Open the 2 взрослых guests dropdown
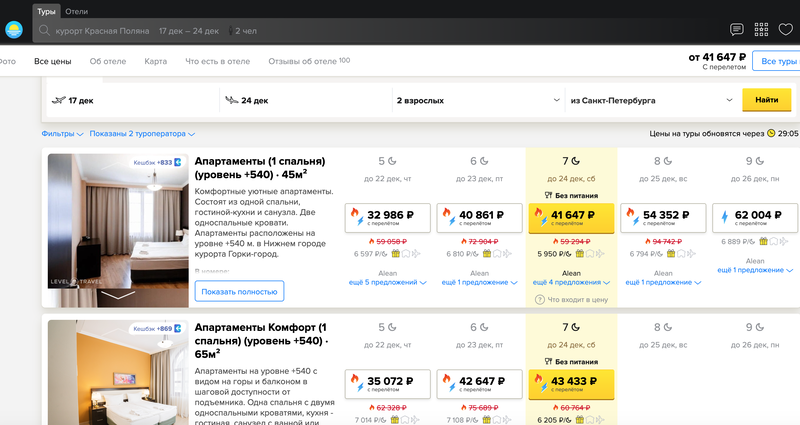This screenshot has height=425, width=800. pyautogui.click(x=478, y=101)
